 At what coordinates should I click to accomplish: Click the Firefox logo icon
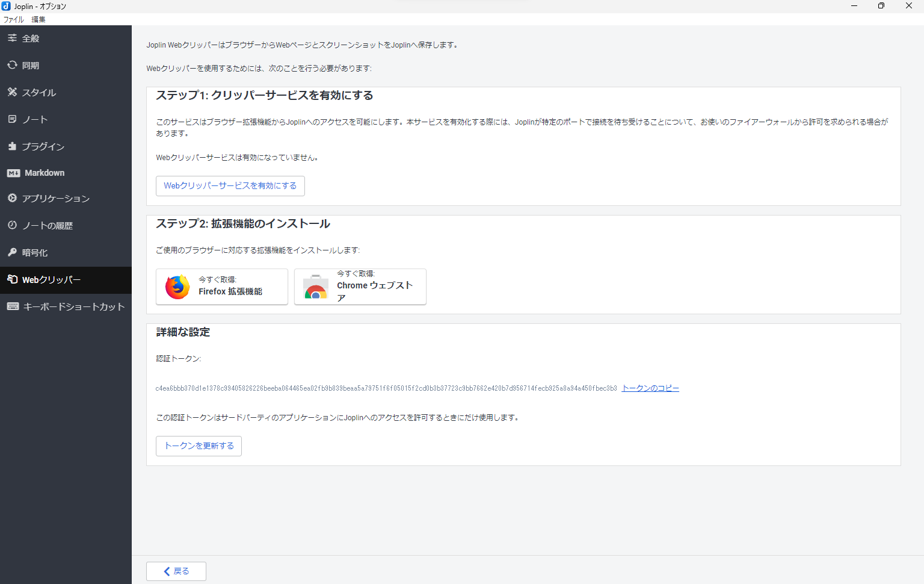(x=177, y=287)
